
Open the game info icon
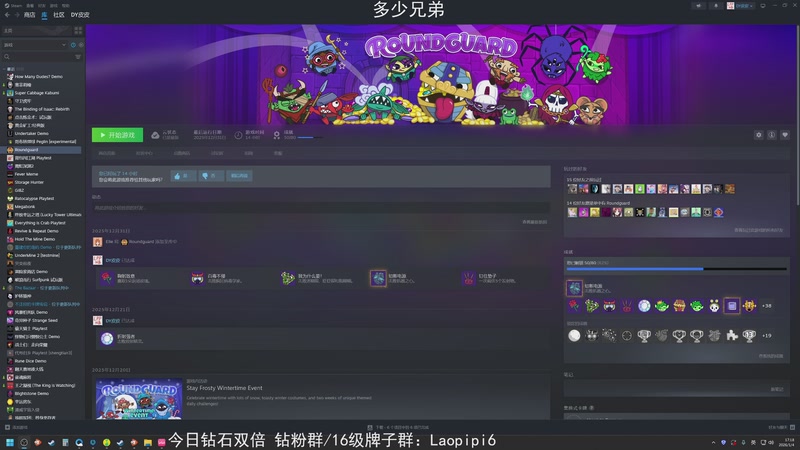[x=771, y=135]
